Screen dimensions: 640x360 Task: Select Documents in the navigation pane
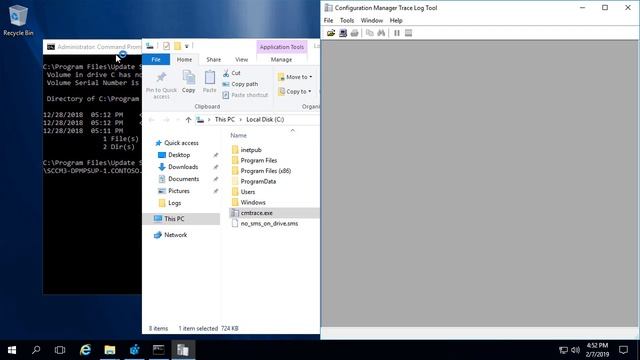pyautogui.click(x=183, y=179)
